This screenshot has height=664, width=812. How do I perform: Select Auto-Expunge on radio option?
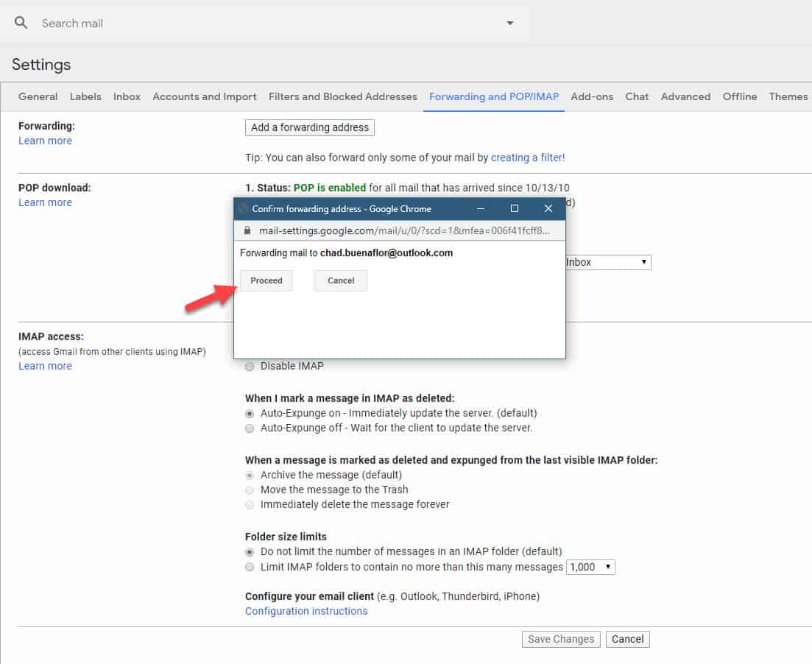click(250, 413)
